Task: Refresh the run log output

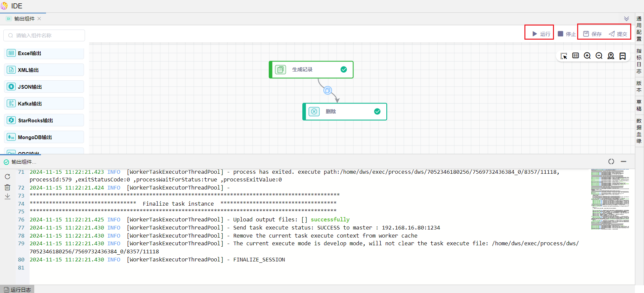Action: (7, 177)
